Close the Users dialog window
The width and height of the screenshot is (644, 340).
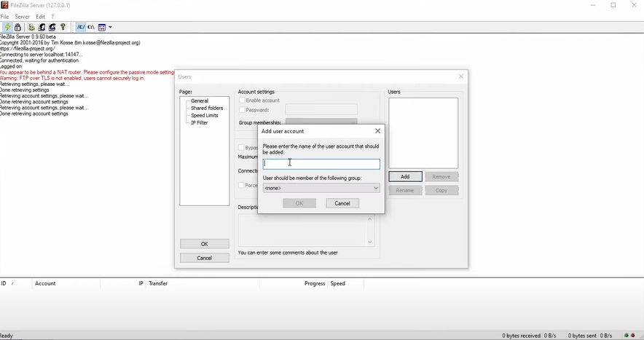point(461,76)
